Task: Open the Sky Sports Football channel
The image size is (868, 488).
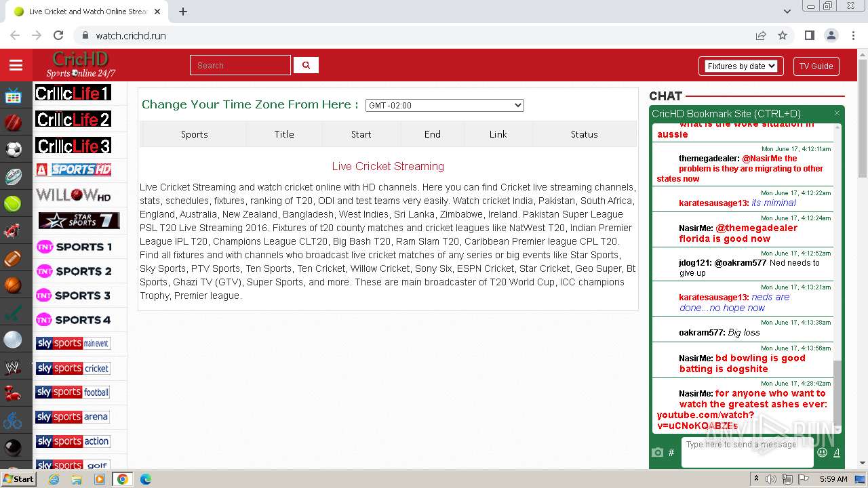Action: pos(73,392)
